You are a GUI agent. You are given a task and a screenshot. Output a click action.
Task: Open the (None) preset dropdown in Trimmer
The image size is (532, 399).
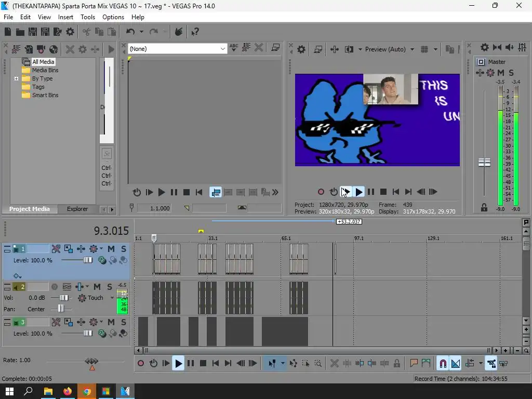click(x=222, y=49)
